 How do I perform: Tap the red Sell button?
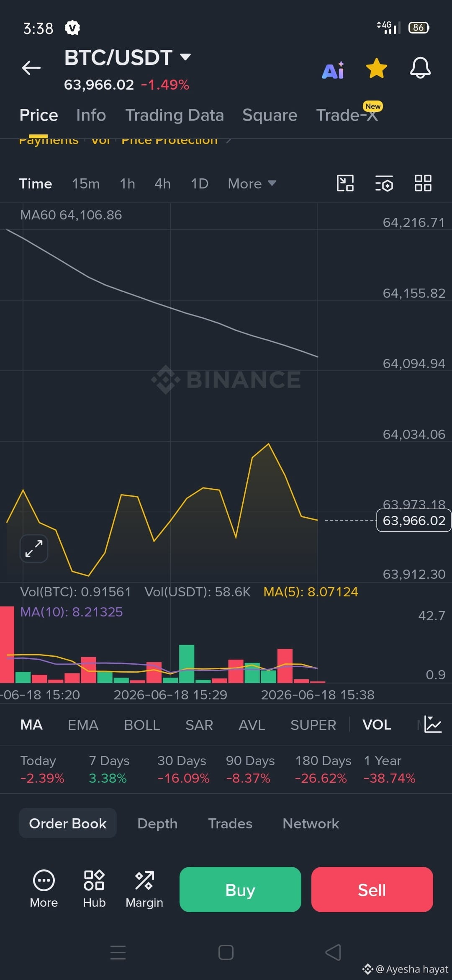(x=372, y=890)
